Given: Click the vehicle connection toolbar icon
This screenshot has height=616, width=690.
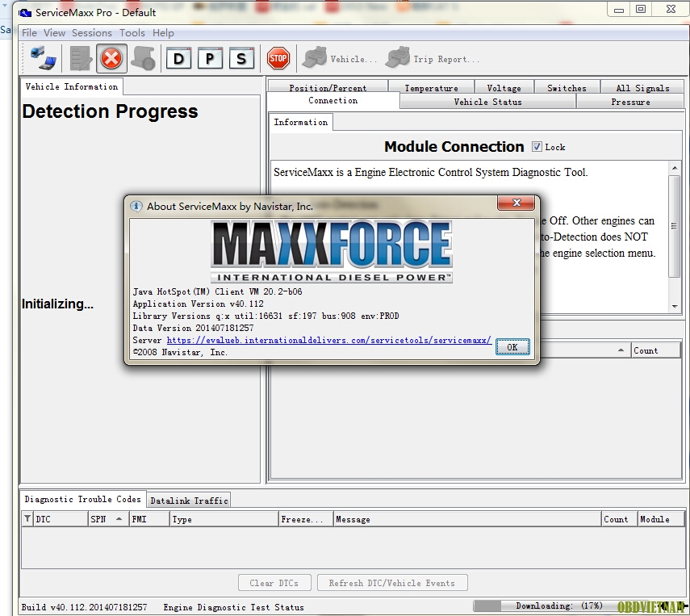Looking at the screenshot, I should (x=43, y=58).
